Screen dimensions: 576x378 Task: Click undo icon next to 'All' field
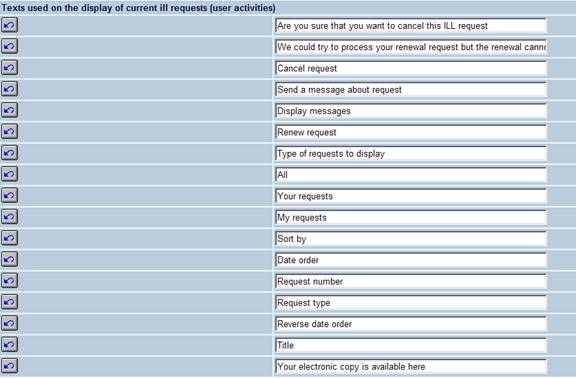pyautogui.click(x=9, y=174)
